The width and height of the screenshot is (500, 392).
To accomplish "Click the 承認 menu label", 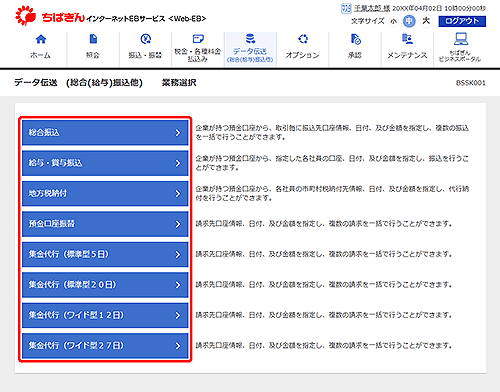I will (355, 55).
